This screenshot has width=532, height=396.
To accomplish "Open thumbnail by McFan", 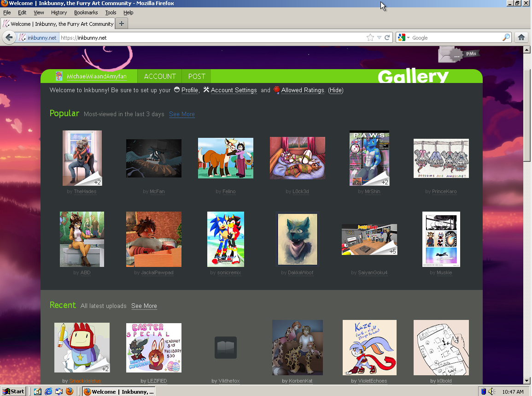I will pyautogui.click(x=154, y=158).
